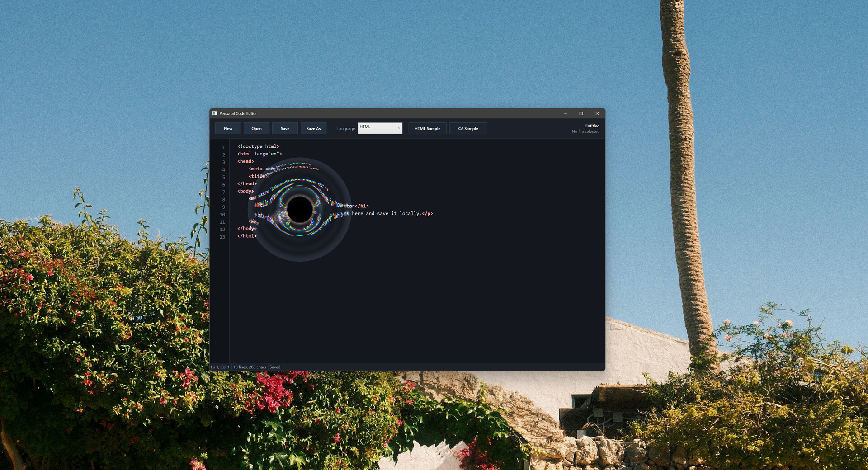Click the 'Saved' status indicator

pyautogui.click(x=275, y=367)
